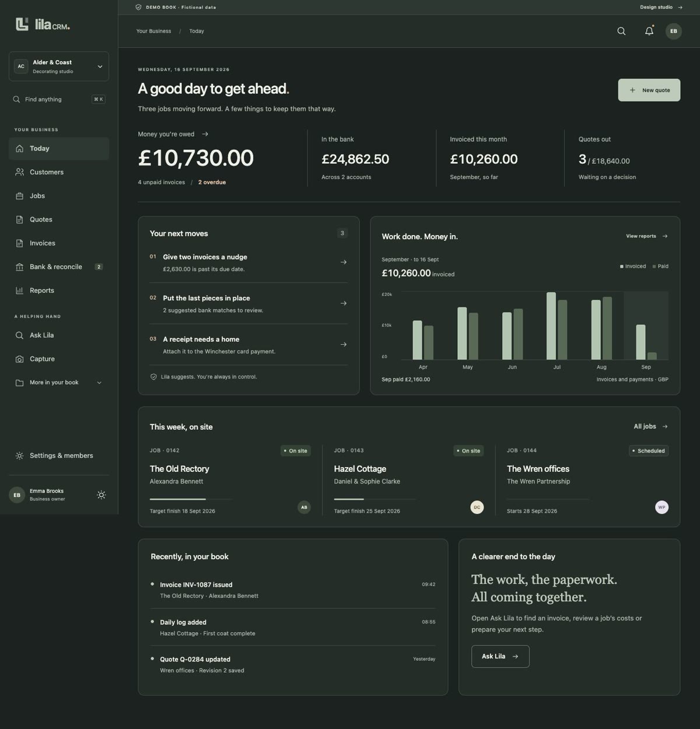Screen dimensions: 700x729
Task: Open the notifications bell
Action: click(649, 31)
